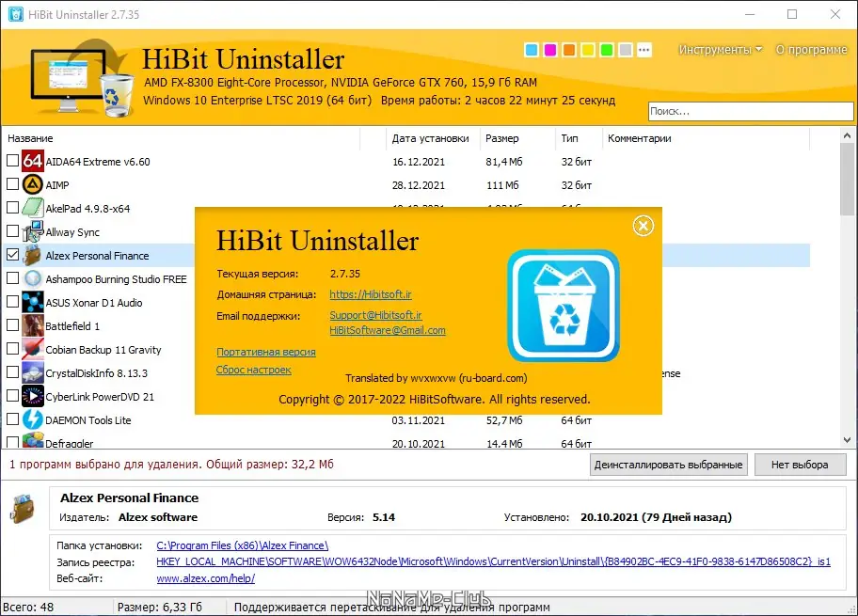Select the green color theme swatch

coord(607,50)
